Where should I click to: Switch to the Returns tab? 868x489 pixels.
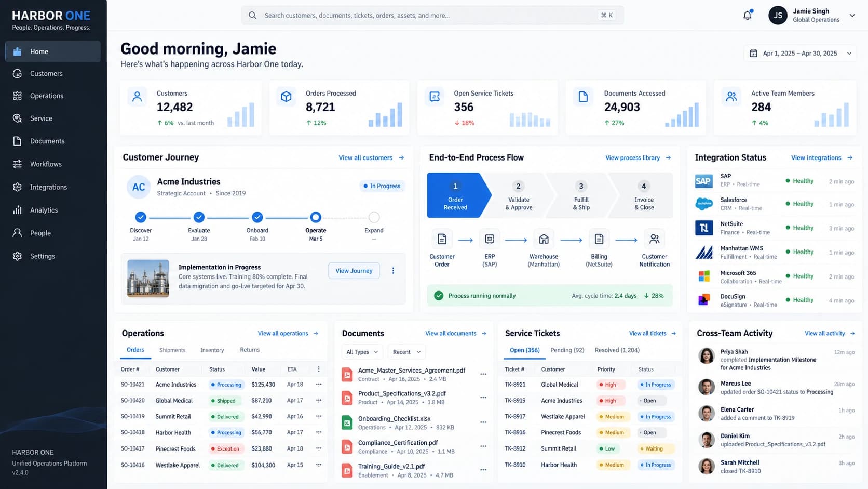[x=250, y=350]
